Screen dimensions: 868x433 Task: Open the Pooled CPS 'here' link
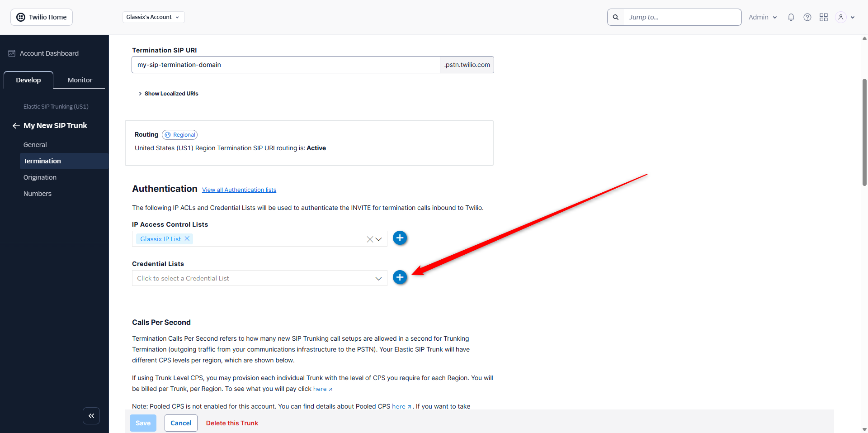click(x=401, y=407)
